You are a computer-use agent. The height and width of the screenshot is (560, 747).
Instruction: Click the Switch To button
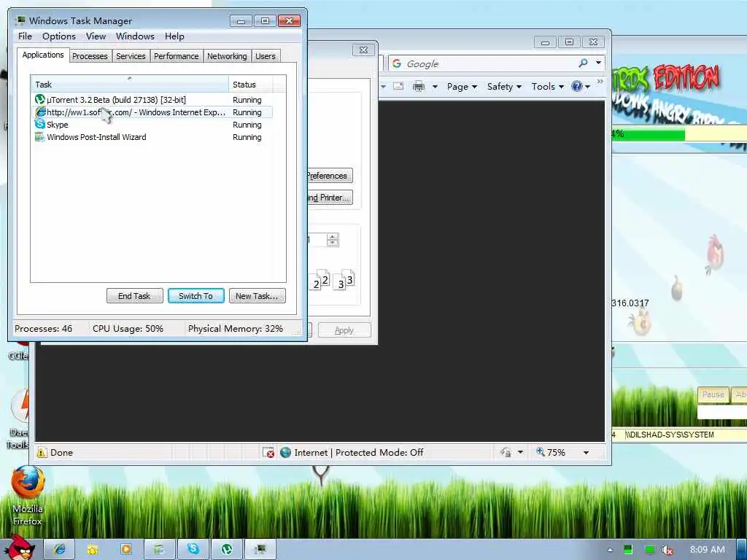click(x=196, y=296)
